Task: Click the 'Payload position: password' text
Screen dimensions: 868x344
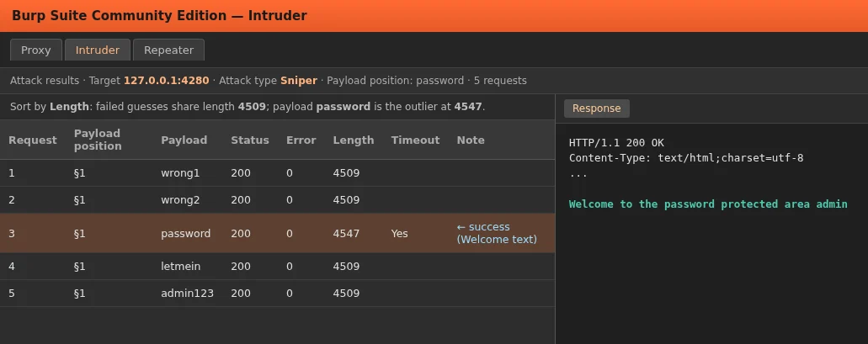Action: 395,80
